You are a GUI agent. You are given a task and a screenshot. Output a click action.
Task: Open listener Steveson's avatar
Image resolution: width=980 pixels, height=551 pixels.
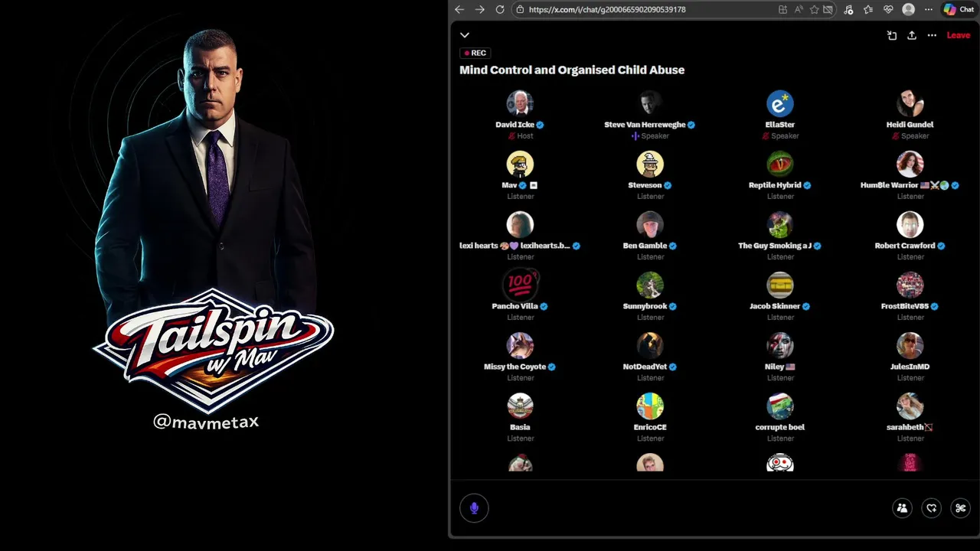650,164
